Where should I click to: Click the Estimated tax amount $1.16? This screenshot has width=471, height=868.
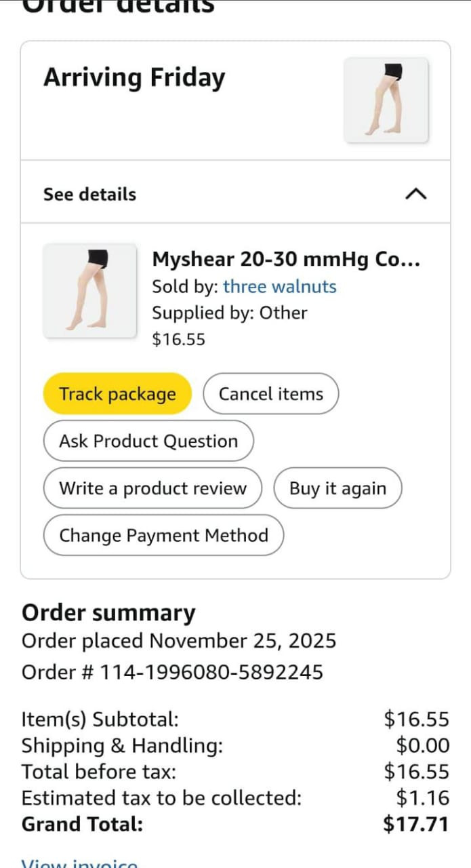(422, 798)
